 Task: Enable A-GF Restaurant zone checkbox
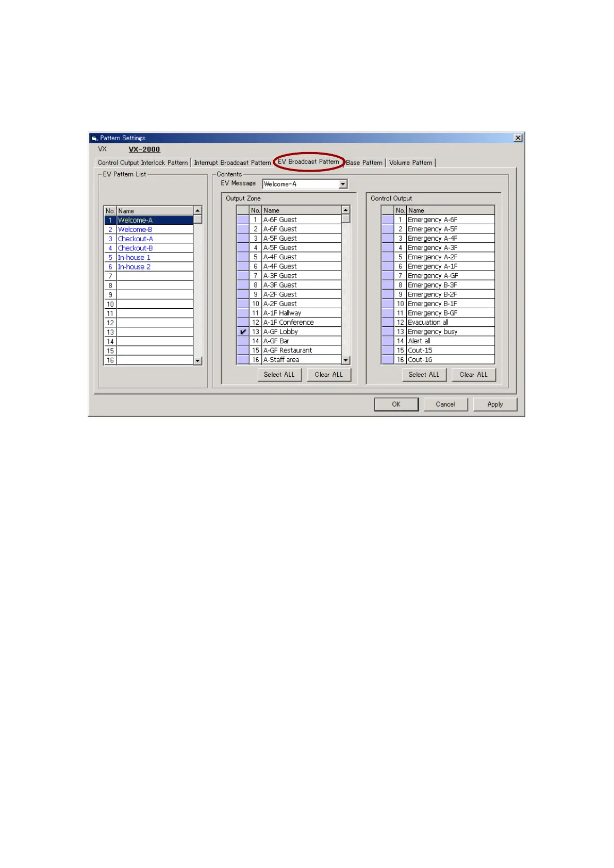click(x=243, y=350)
